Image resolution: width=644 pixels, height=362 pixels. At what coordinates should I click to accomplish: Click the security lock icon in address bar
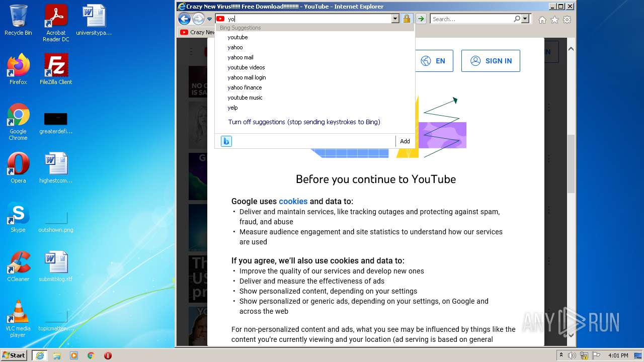point(407,19)
